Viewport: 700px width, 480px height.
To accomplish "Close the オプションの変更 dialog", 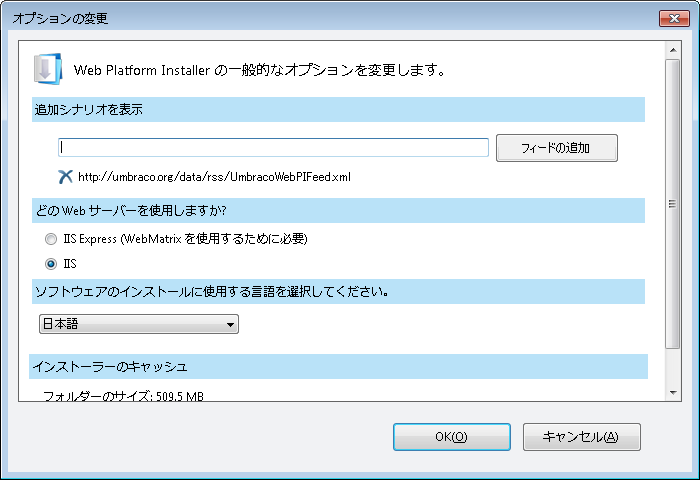I will tap(674, 18).
